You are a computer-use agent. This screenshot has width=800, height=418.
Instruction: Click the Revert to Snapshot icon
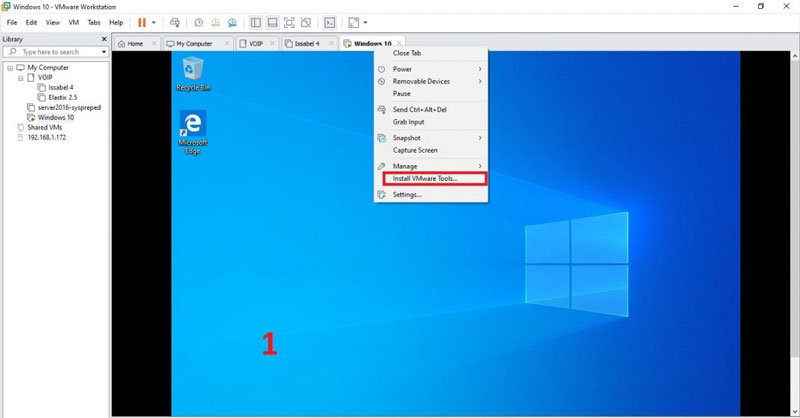point(215,22)
